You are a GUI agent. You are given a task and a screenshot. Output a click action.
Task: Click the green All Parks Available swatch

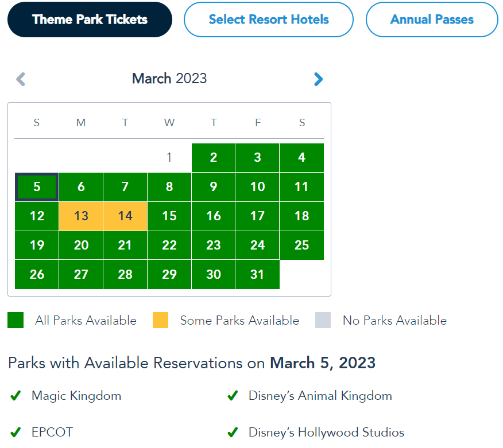pyautogui.click(x=16, y=321)
